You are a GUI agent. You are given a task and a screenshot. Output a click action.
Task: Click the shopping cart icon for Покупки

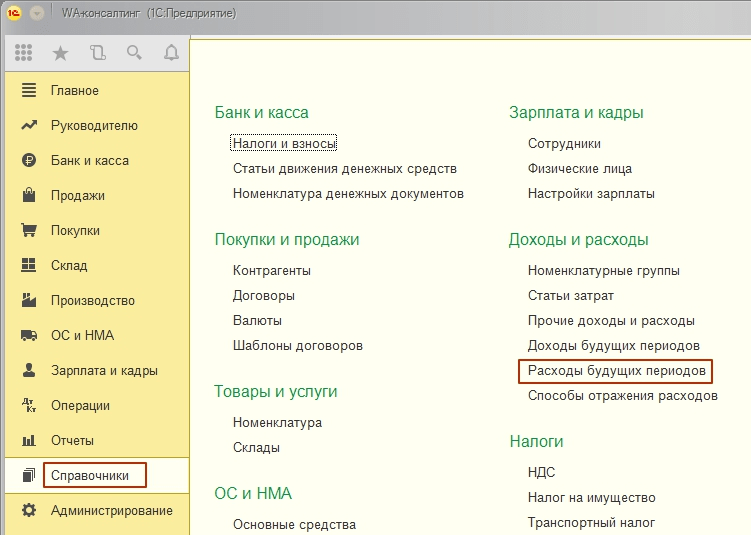pos(29,230)
